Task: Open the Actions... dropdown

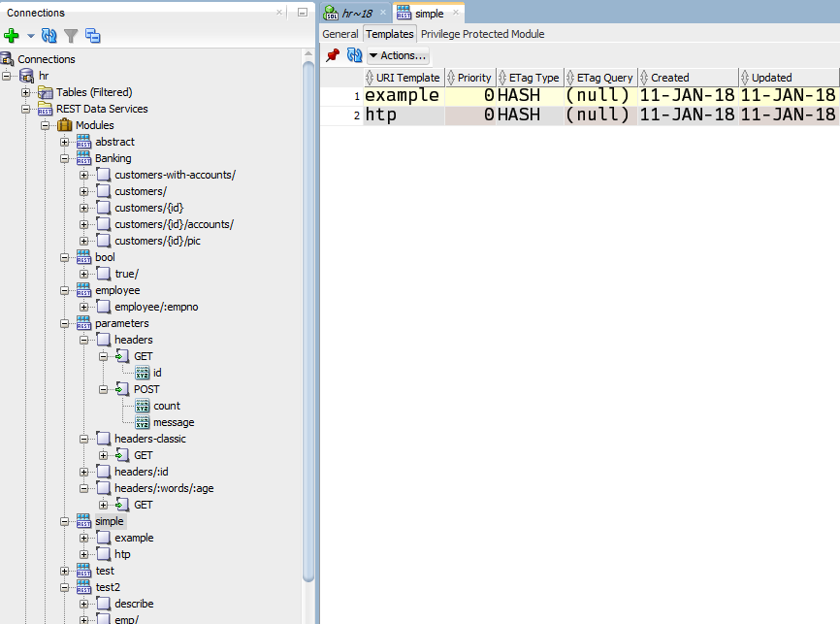Action: tap(398, 55)
